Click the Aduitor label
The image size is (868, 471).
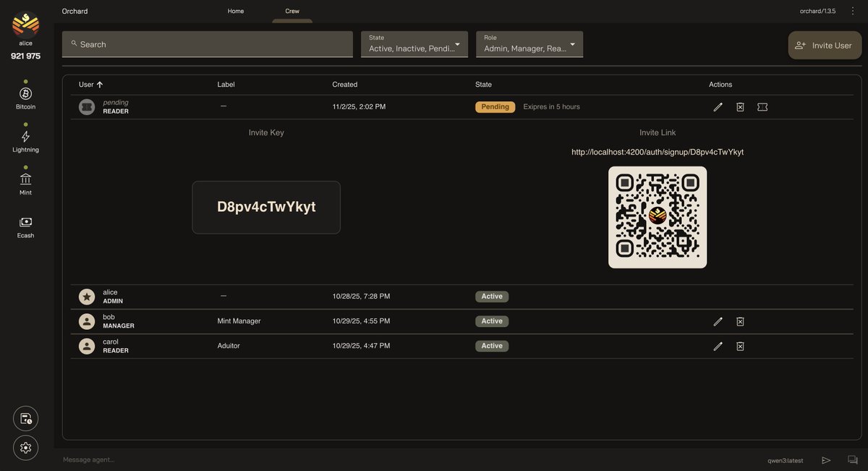229,346
